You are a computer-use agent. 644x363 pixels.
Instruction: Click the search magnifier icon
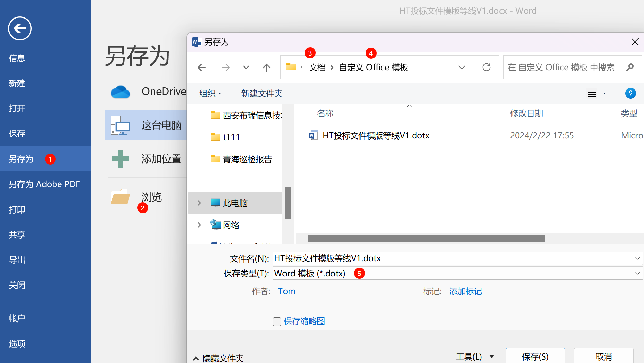[x=630, y=68]
